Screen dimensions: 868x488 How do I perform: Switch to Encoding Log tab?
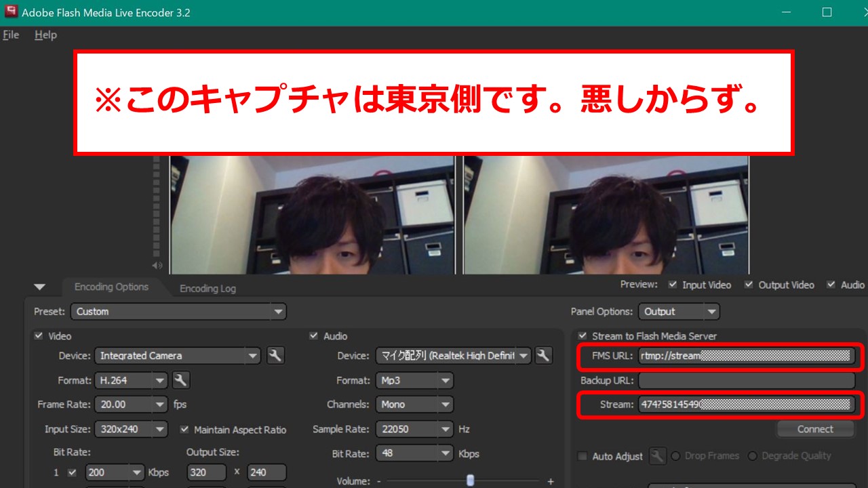pyautogui.click(x=208, y=288)
